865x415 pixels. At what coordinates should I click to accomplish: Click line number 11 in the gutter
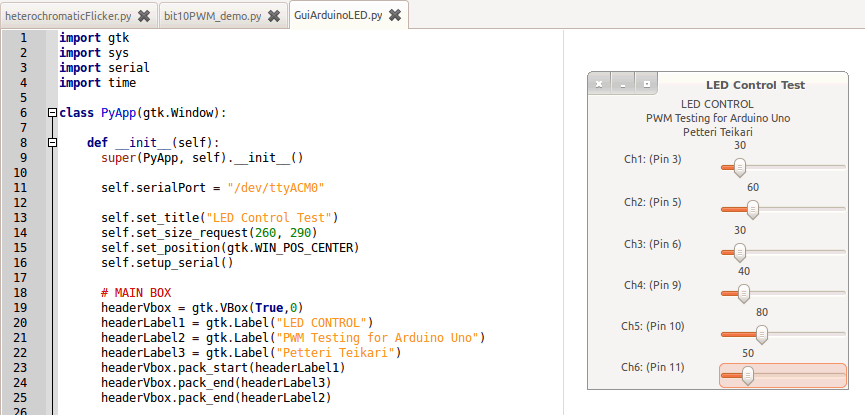click(x=20, y=188)
